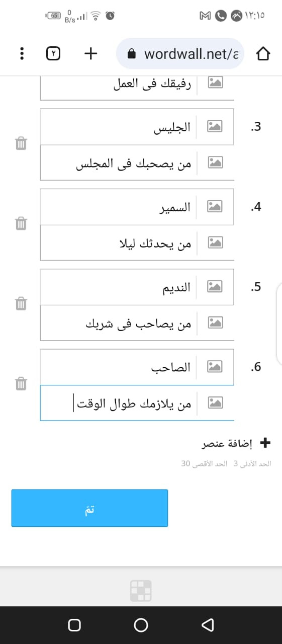Open the tab switcher showing ٢ tabs
Viewport: 282px width, 644px height.
tap(53, 53)
